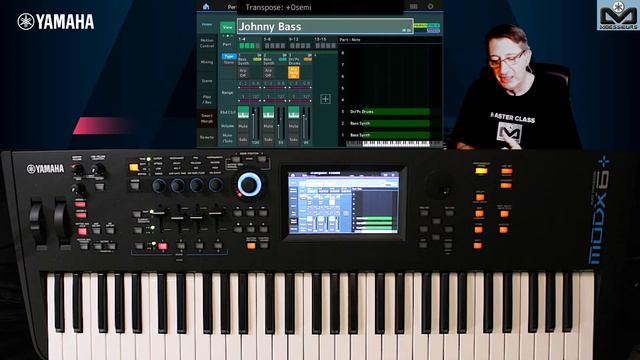Toggle Kbd Ctrl for Part 2
Screen dimensions: 640x360
(x=268, y=113)
